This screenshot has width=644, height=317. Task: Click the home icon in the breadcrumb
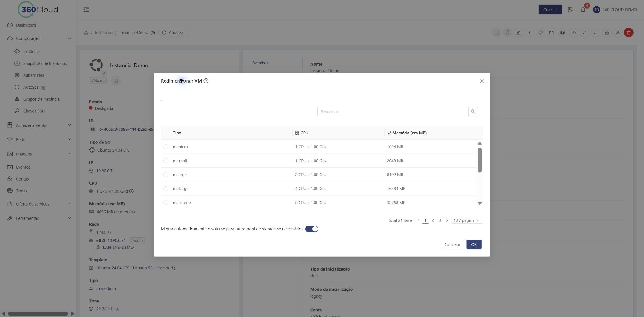click(x=86, y=33)
